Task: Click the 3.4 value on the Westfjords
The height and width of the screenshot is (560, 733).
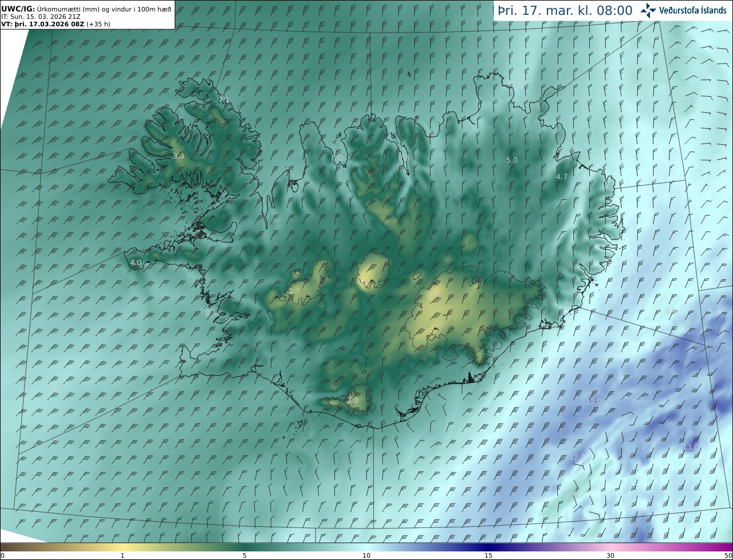Action: (x=178, y=156)
